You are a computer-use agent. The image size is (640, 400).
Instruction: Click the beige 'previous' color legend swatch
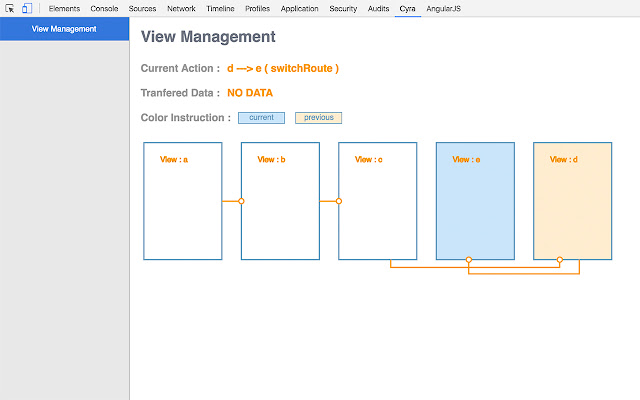pos(318,118)
